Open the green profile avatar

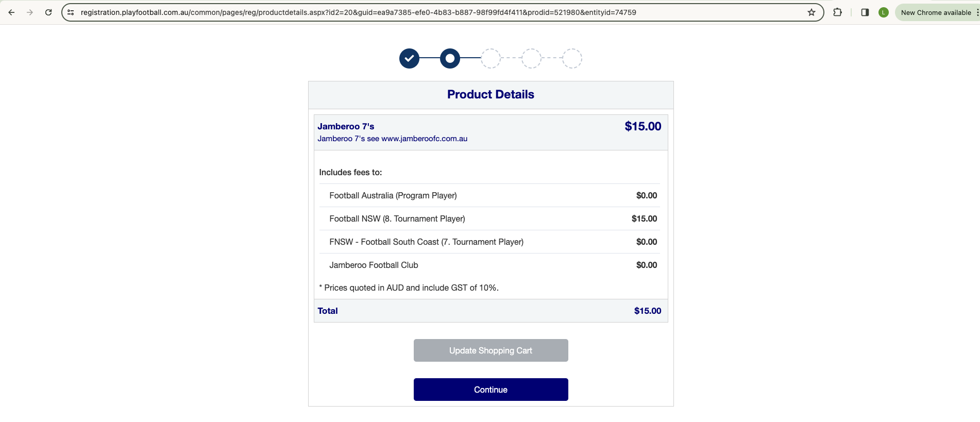(884, 12)
